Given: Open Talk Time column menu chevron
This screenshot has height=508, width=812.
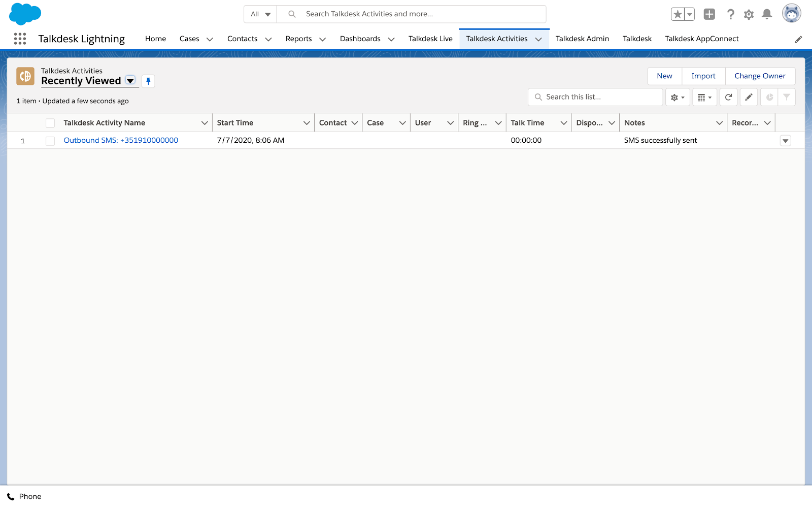Looking at the screenshot, I should coord(564,123).
